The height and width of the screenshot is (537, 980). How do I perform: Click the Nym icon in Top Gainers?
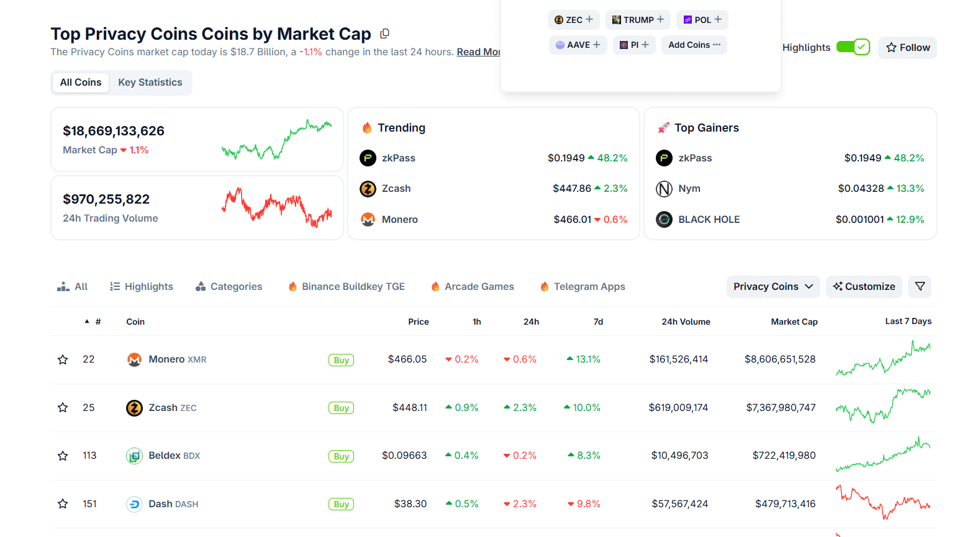tap(664, 189)
